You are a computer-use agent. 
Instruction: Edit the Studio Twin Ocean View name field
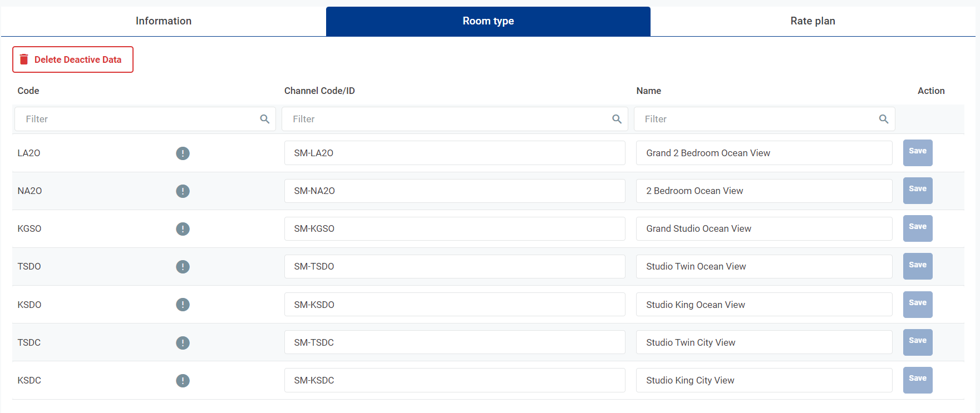tap(764, 267)
